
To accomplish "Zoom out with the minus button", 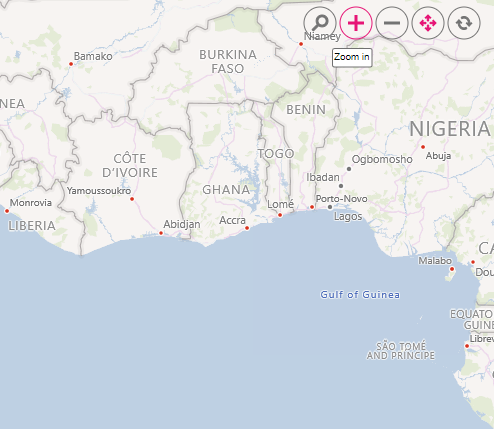I will [392, 23].
